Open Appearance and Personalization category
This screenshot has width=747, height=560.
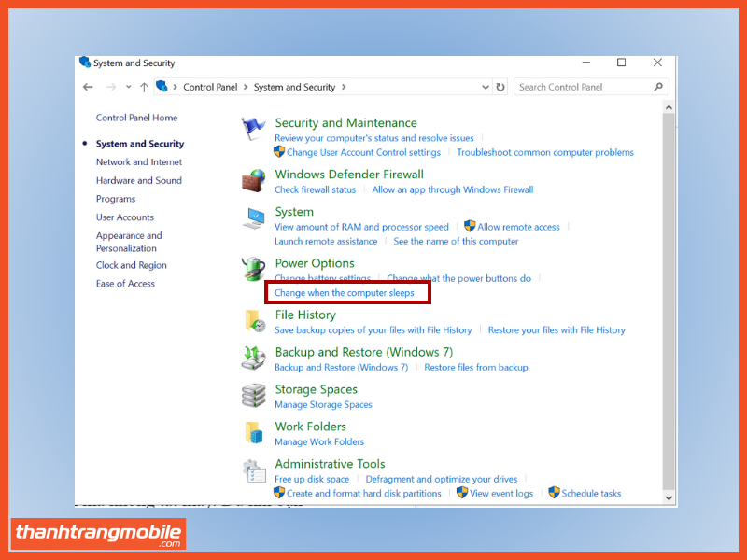click(x=129, y=242)
